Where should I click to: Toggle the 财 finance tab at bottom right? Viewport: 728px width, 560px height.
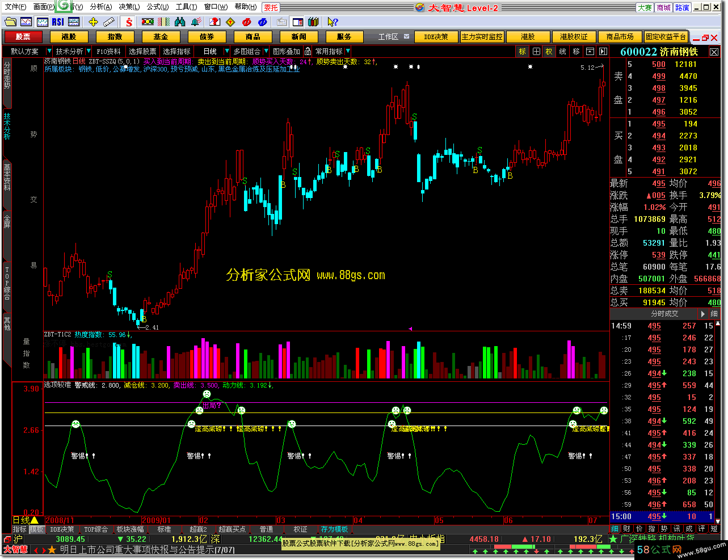click(x=627, y=529)
